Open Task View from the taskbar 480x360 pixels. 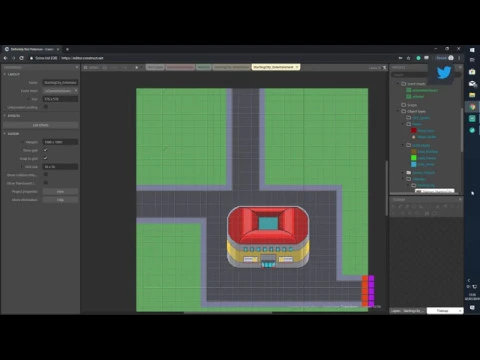click(x=472, y=60)
